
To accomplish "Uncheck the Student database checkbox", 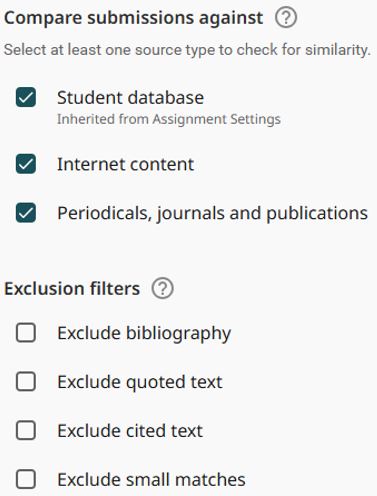I will (26, 97).
